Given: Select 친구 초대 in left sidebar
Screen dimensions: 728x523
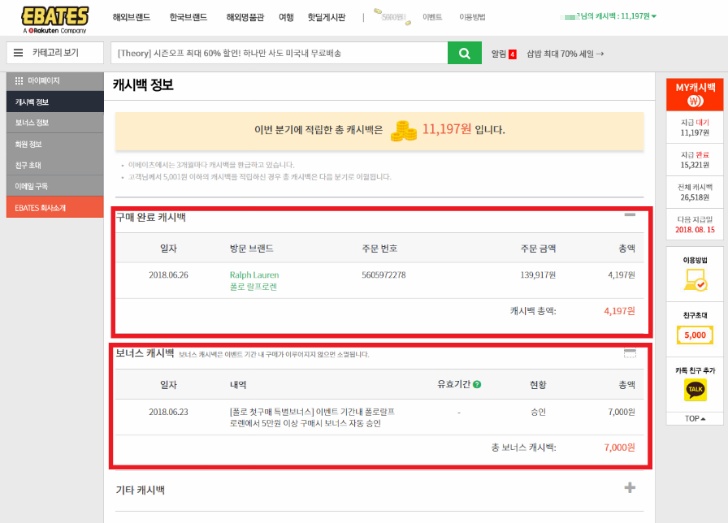Looking at the screenshot, I should coord(55,165).
